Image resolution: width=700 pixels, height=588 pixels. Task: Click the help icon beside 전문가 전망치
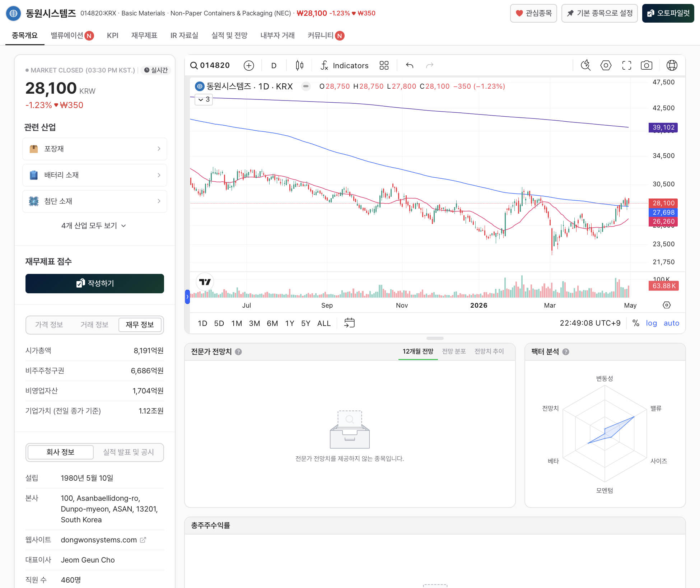pos(238,352)
